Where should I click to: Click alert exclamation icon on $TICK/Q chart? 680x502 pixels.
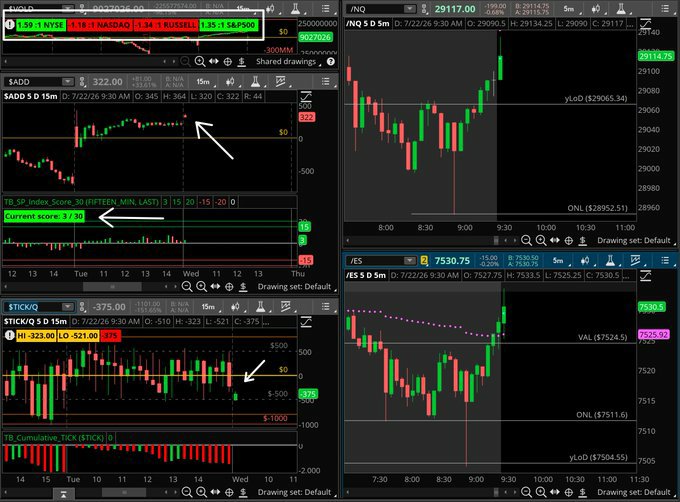pyautogui.click(x=9, y=335)
